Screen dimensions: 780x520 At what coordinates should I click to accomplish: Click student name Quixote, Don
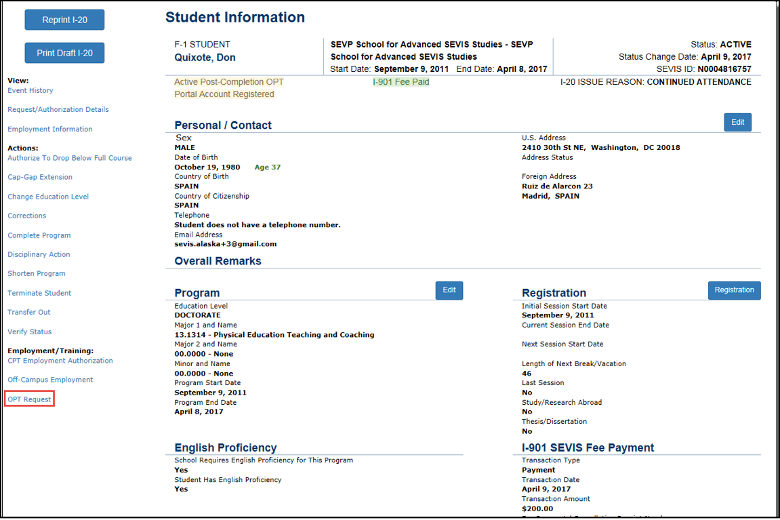(205, 58)
